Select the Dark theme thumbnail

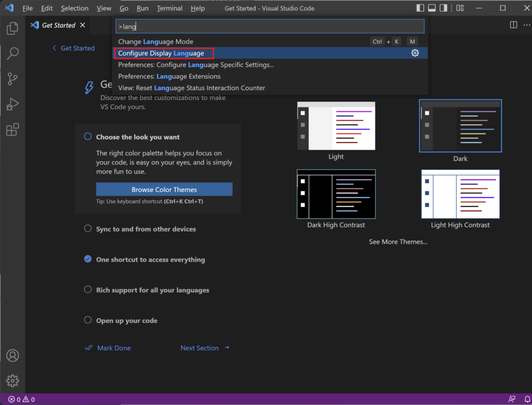[x=460, y=126]
